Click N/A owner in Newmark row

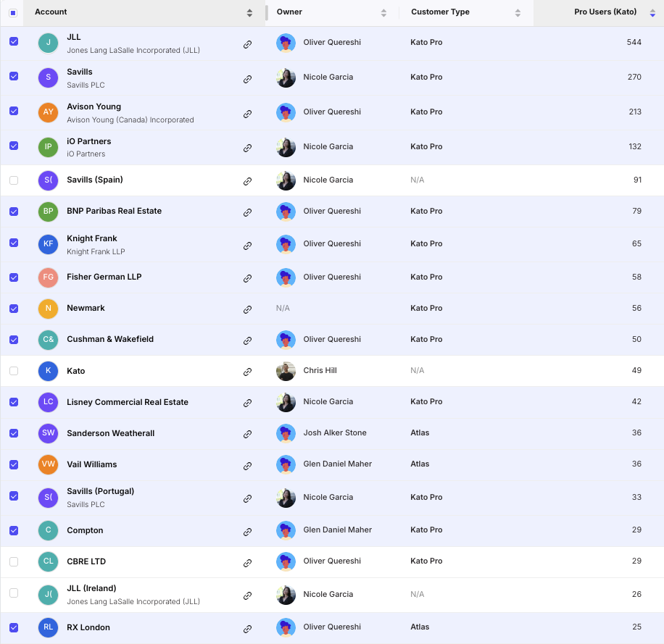pyautogui.click(x=283, y=308)
